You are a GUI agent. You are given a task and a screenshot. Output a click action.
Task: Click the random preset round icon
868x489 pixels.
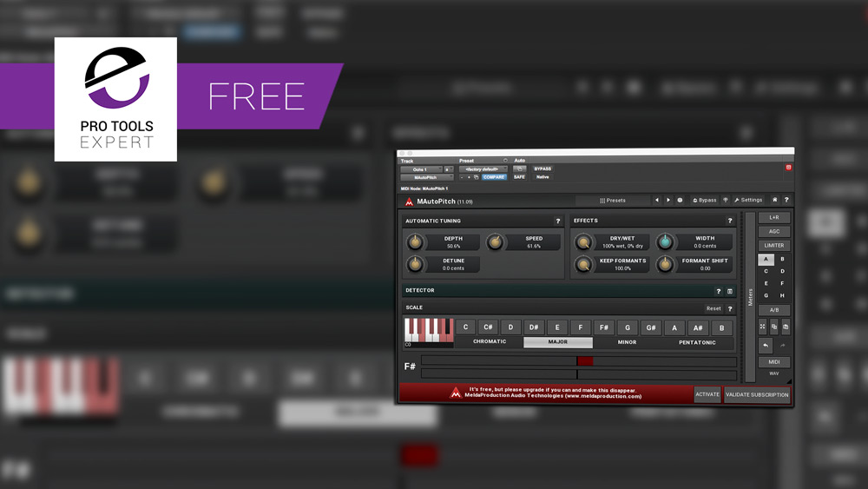pos(680,200)
